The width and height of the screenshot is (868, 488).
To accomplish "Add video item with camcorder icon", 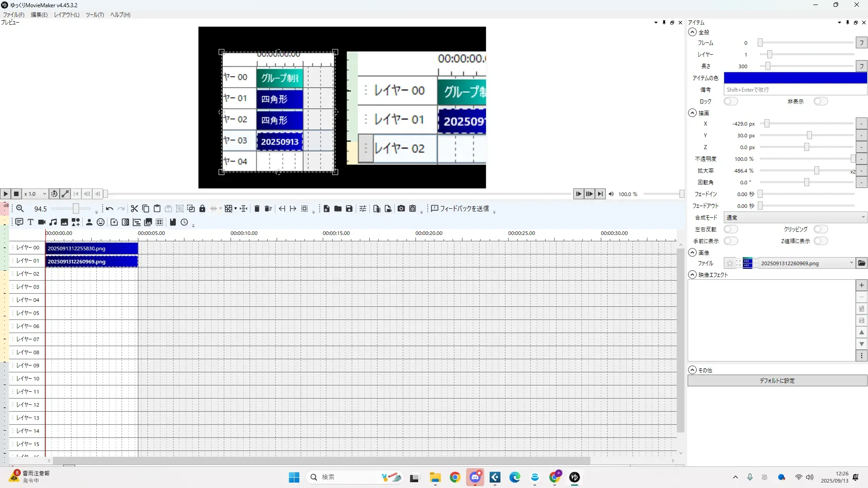I will click(x=42, y=222).
